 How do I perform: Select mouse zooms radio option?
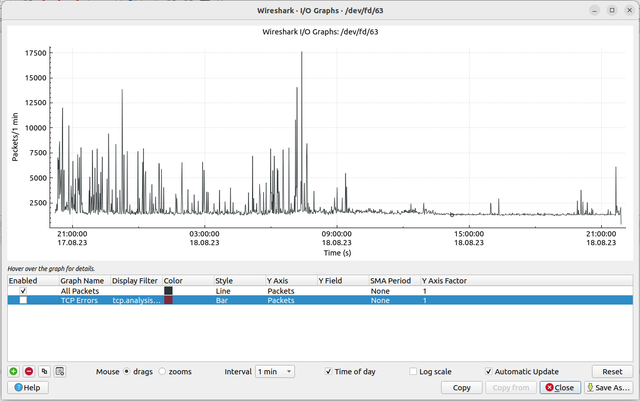point(162,371)
